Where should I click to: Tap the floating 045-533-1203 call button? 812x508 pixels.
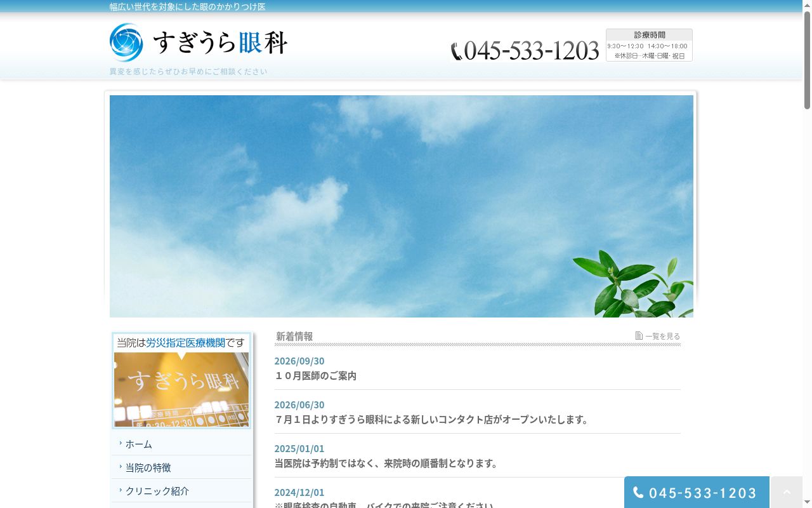point(697,492)
